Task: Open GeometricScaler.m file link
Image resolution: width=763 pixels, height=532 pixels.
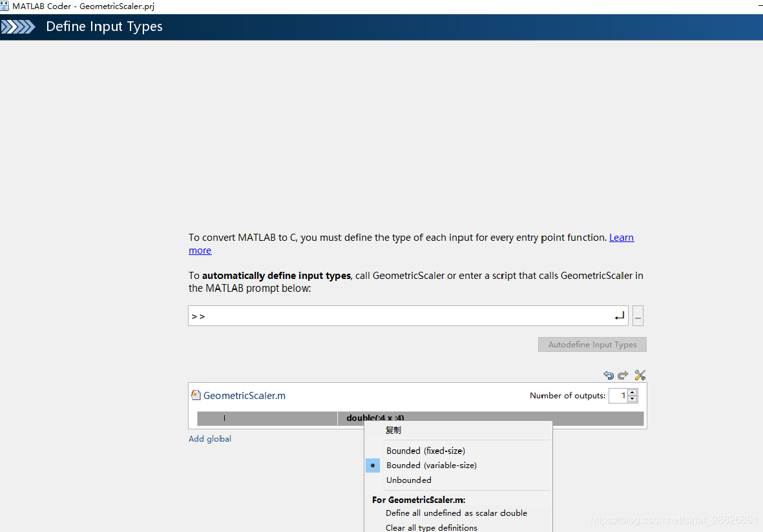Action: tap(244, 395)
